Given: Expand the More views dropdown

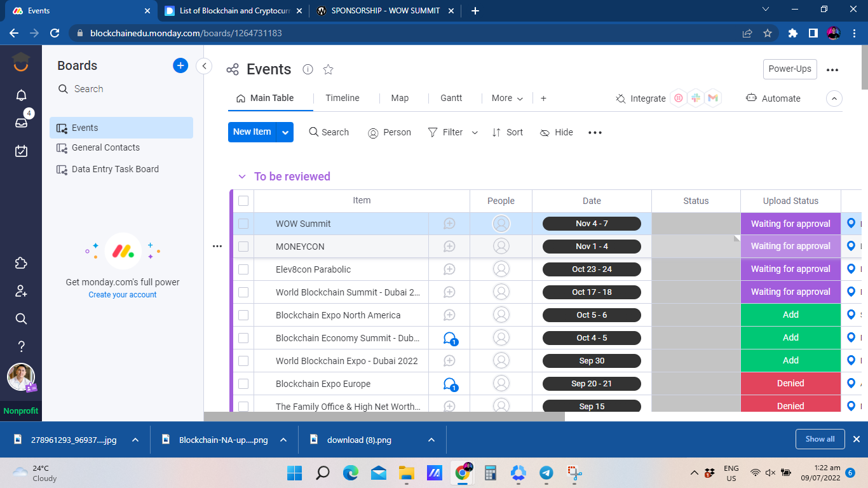Looking at the screenshot, I should pos(507,98).
